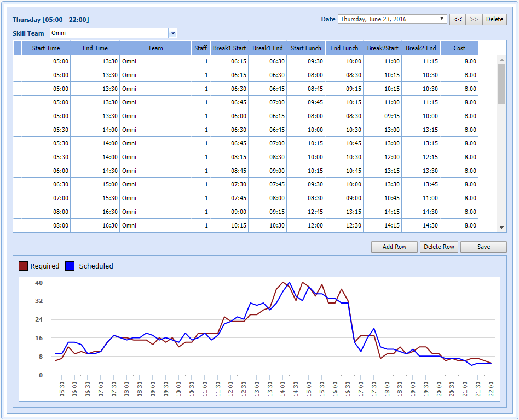
Task: Select row selector for 06:30 start shift
Action: (x=17, y=184)
